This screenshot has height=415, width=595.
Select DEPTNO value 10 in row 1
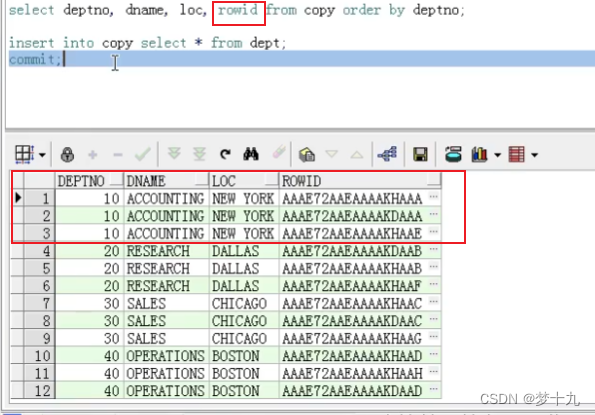(x=90, y=198)
